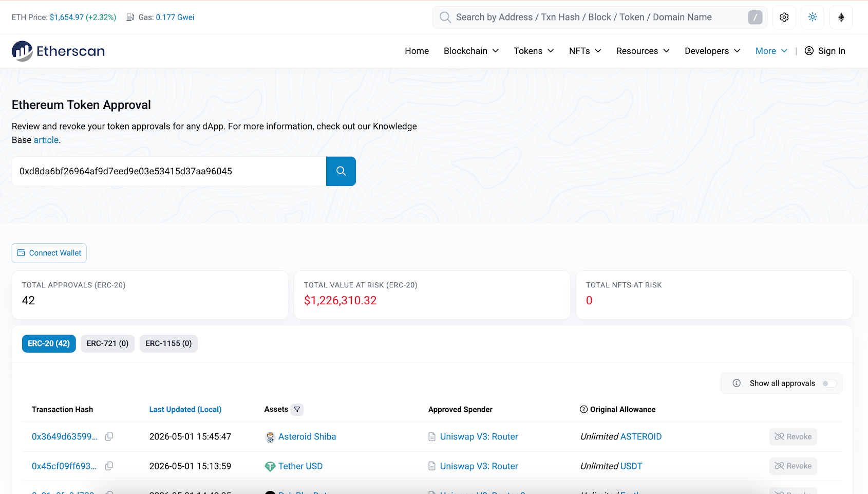
Task: Click the USDT allowance token link
Action: click(632, 466)
